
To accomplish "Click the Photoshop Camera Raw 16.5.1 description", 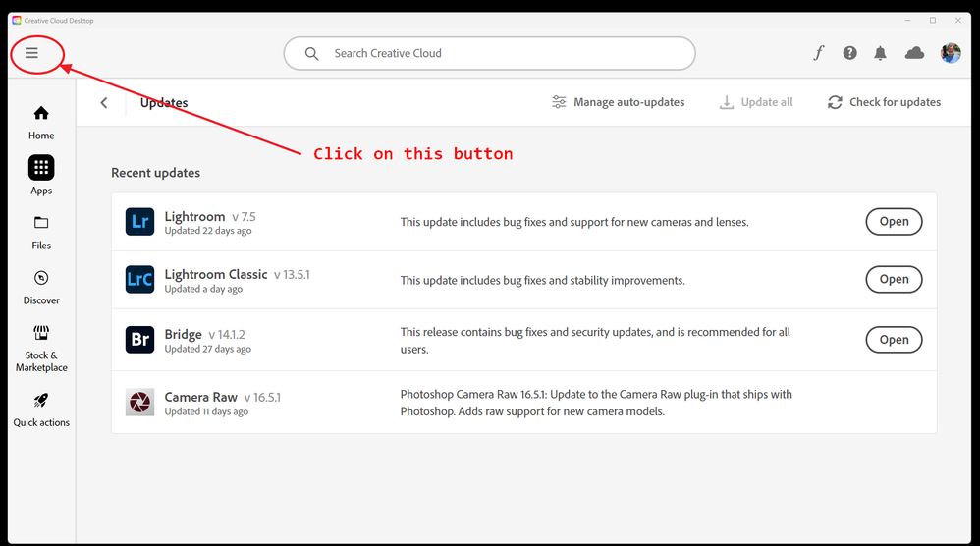I will pyautogui.click(x=596, y=403).
